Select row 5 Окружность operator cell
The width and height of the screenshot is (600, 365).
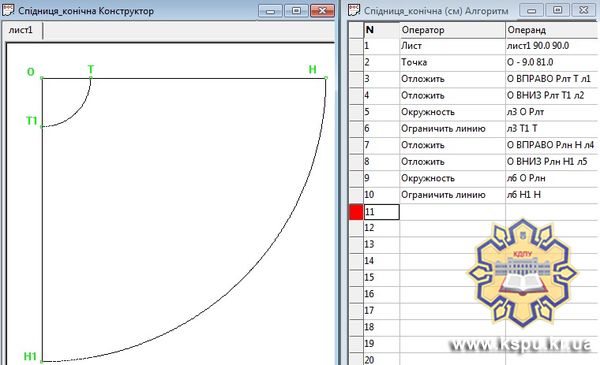click(x=453, y=112)
